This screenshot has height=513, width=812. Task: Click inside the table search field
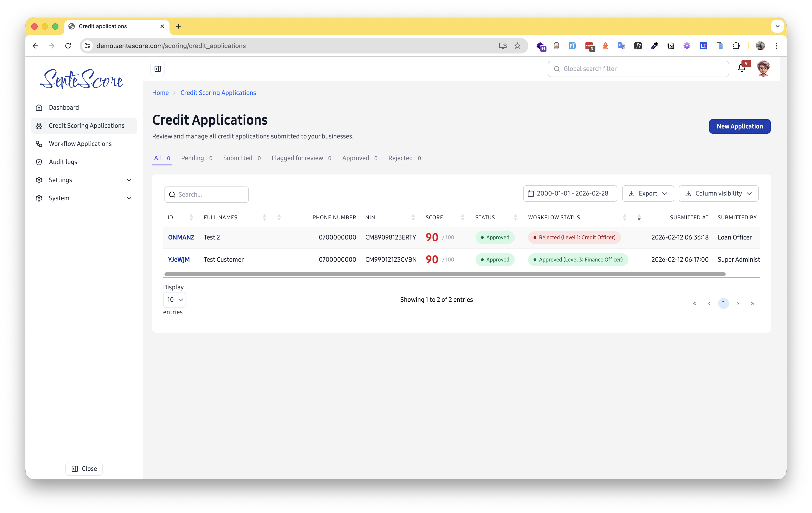[206, 194]
